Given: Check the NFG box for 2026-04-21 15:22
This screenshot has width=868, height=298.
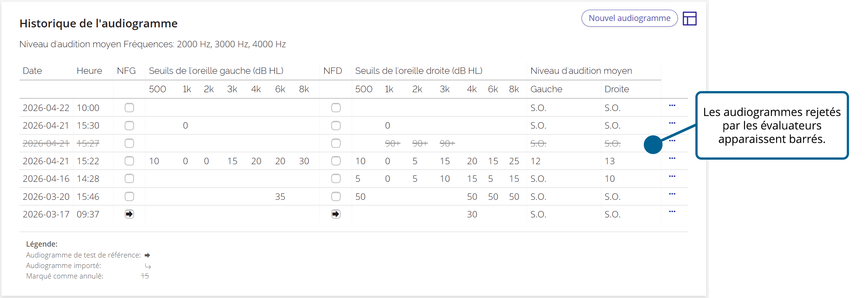Looking at the screenshot, I should [x=129, y=161].
